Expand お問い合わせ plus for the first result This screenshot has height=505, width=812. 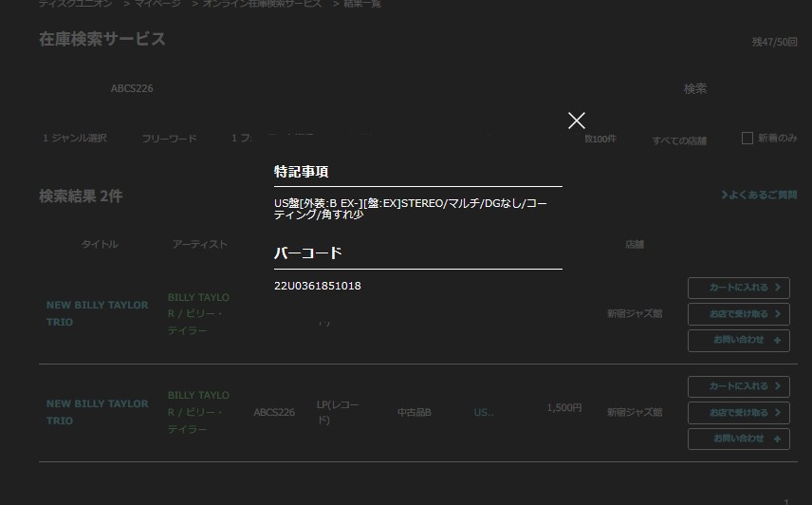click(738, 340)
